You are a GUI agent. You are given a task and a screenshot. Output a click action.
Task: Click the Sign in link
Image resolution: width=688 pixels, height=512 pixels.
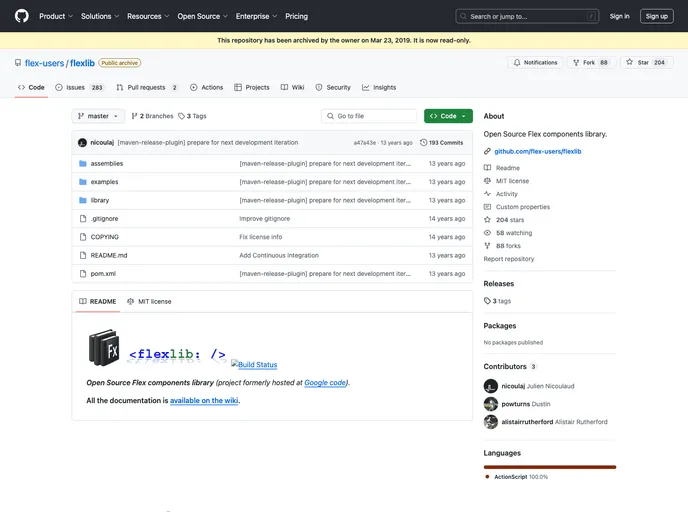click(x=619, y=16)
